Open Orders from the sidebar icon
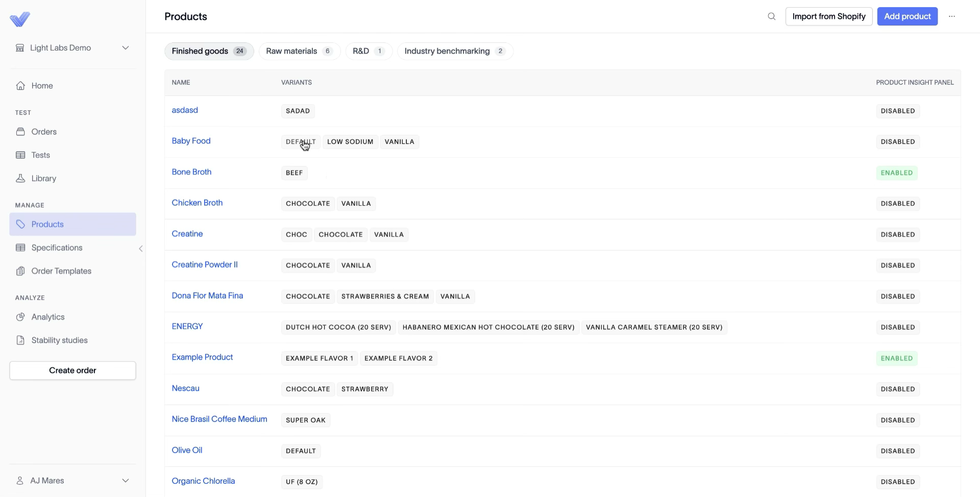The height and width of the screenshot is (497, 980). pos(20,132)
